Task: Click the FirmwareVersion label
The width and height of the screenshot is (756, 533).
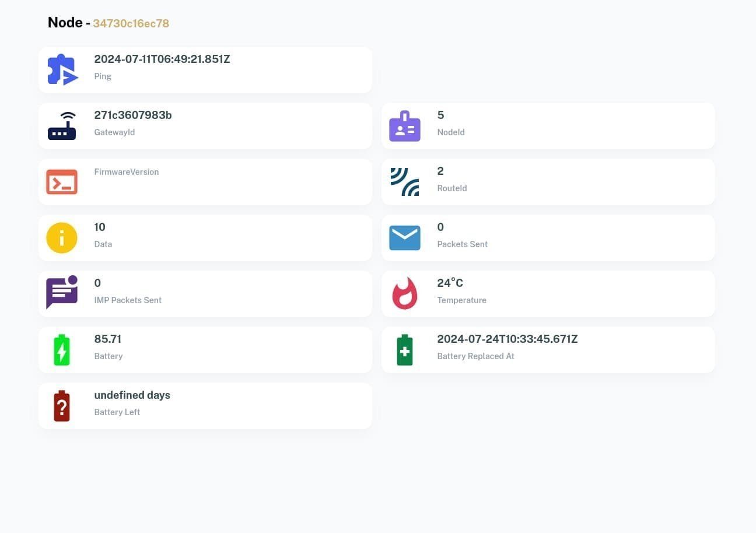Action: click(127, 172)
